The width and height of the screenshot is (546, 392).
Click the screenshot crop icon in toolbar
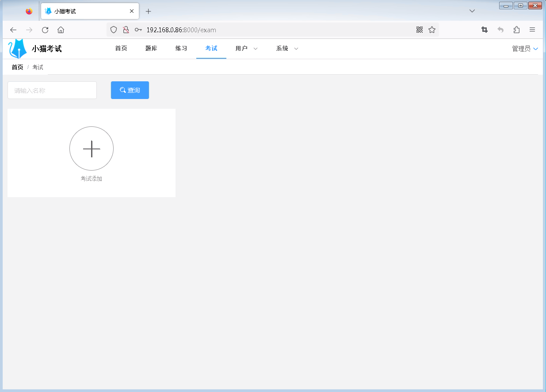485,30
